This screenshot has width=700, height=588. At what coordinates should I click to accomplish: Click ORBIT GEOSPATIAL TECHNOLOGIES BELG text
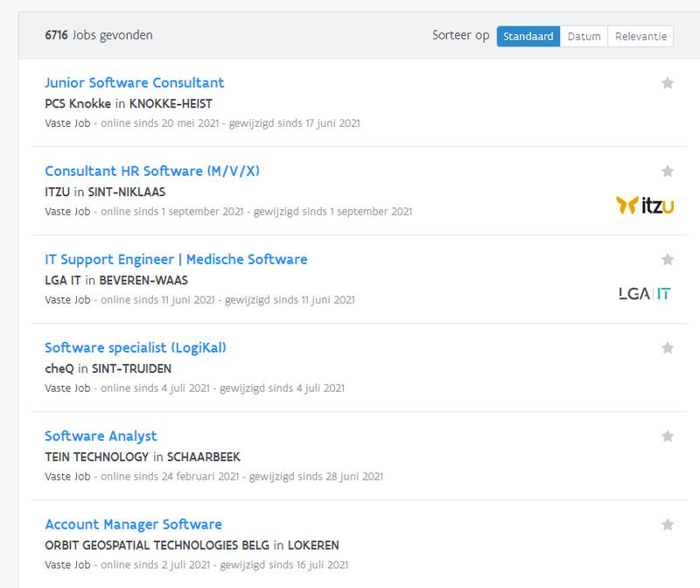point(157,545)
